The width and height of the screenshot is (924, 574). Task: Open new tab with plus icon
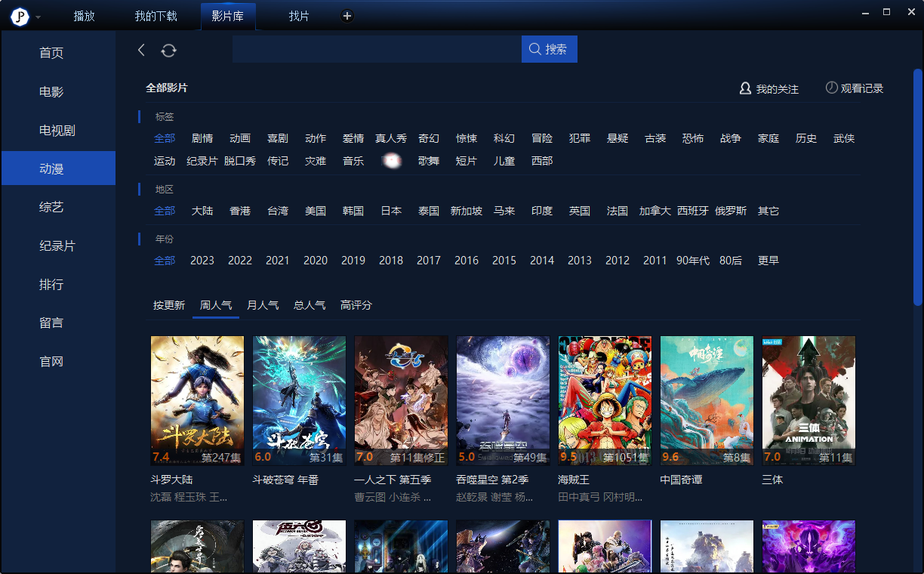tap(346, 16)
